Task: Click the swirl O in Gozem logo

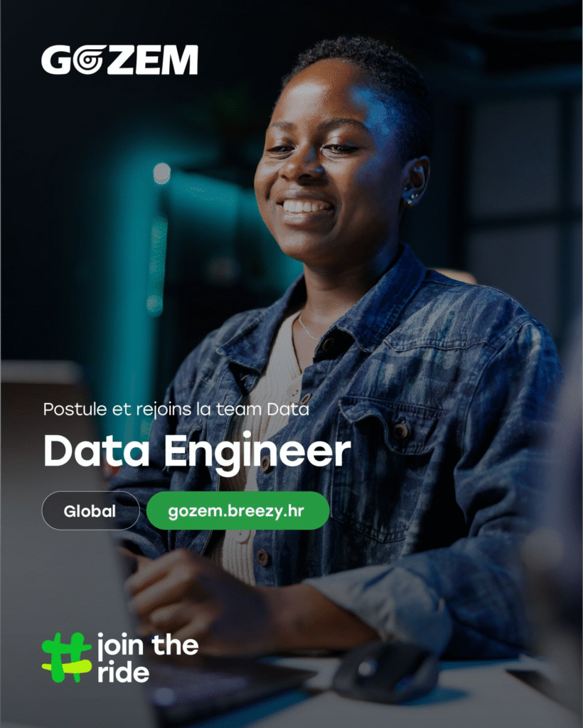Action: (x=87, y=60)
